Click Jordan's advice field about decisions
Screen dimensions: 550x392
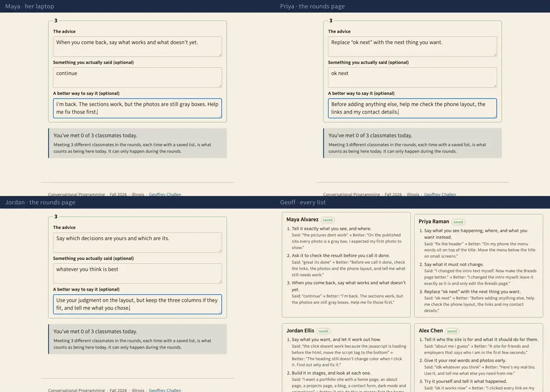pyautogui.click(x=137, y=242)
